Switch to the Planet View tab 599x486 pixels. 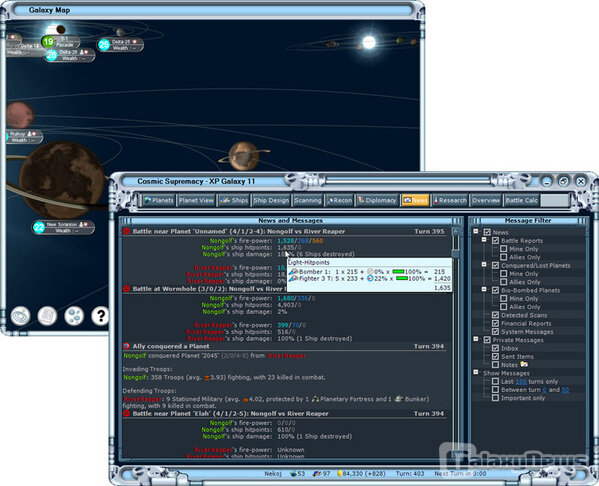[x=196, y=200]
